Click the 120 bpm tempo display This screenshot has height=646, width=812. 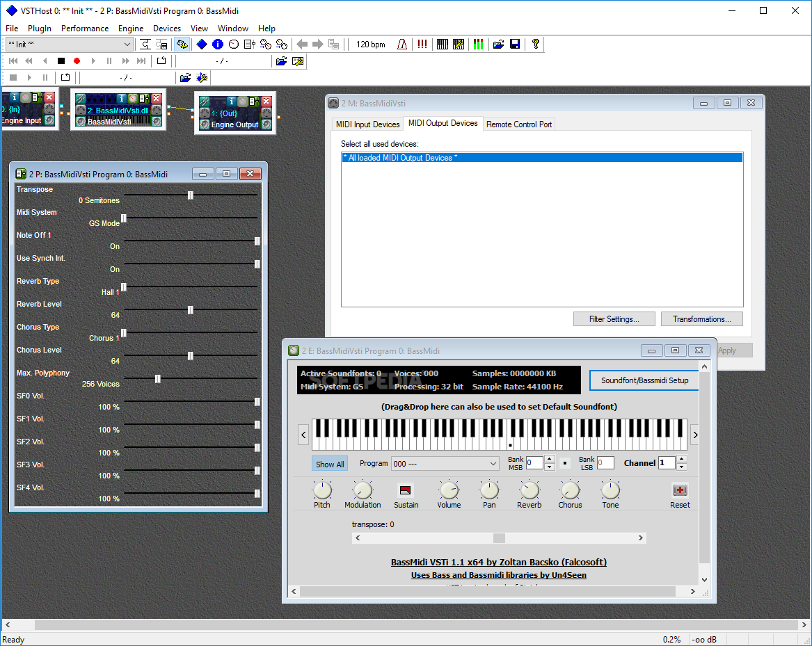(x=370, y=45)
